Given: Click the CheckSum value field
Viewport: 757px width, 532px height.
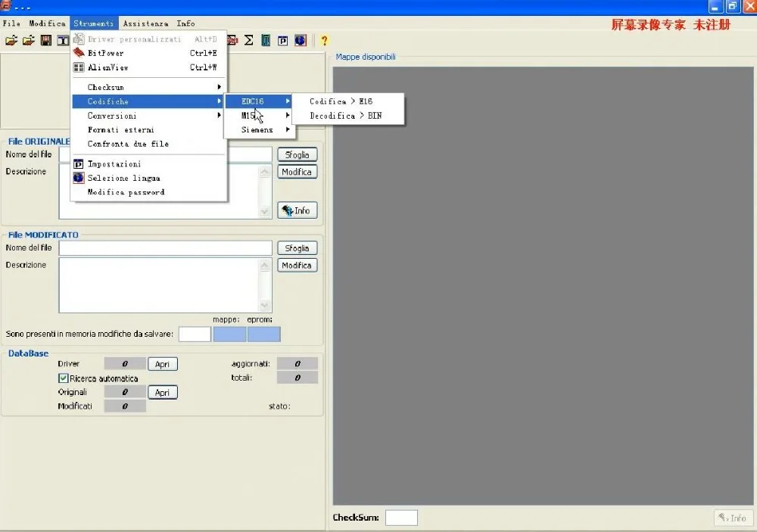Looking at the screenshot, I should coord(401,518).
